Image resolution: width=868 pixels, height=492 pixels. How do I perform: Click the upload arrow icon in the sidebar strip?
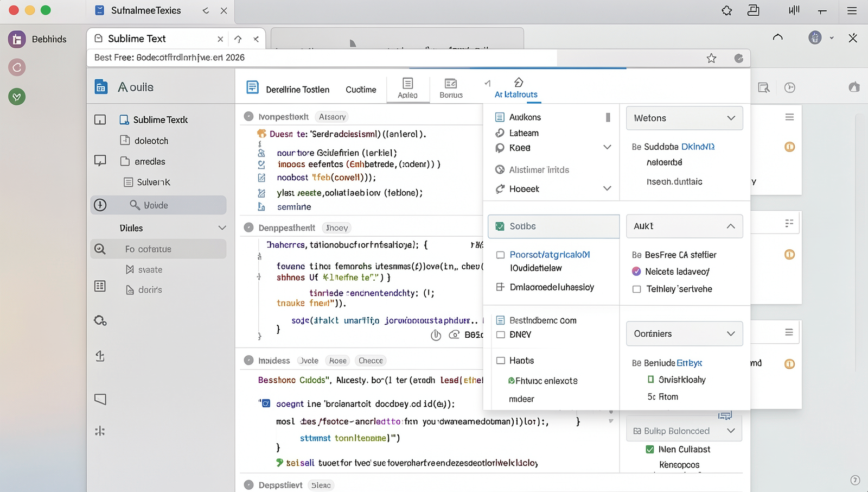coord(100,356)
